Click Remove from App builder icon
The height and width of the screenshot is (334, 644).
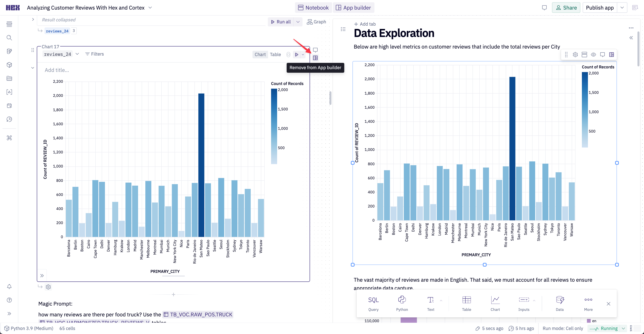click(x=315, y=58)
